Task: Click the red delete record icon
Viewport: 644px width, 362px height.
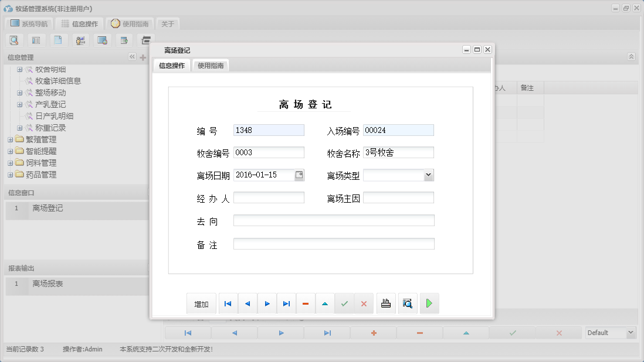Action: (306, 303)
